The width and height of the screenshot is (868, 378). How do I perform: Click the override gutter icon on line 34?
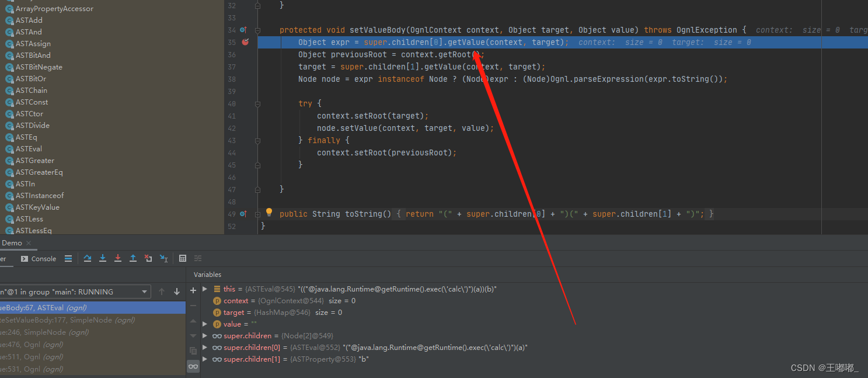pos(243,30)
